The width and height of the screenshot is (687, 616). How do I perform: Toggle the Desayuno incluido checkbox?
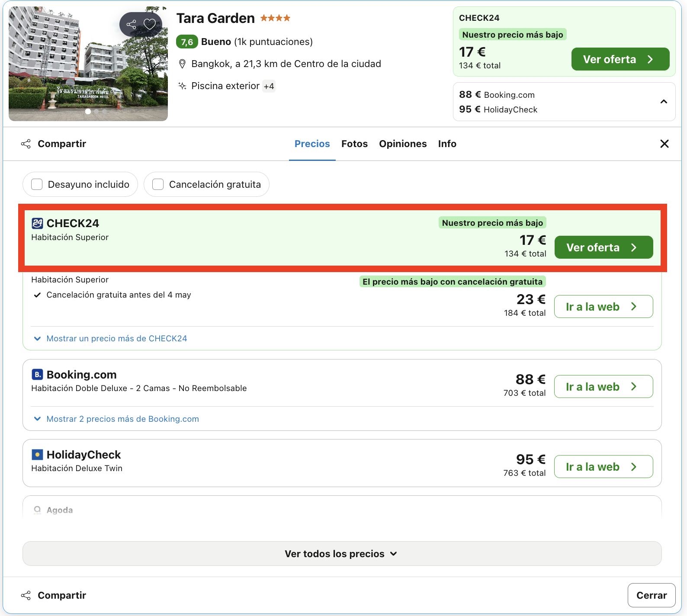pyautogui.click(x=37, y=184)
